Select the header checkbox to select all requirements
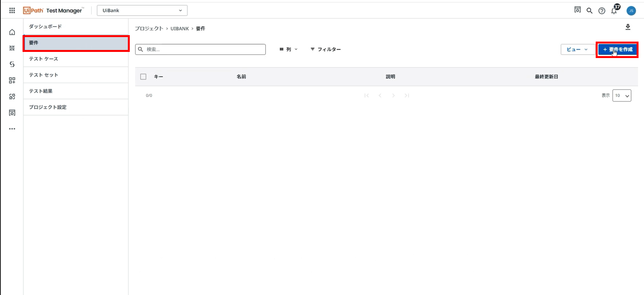 coord(143,76)
